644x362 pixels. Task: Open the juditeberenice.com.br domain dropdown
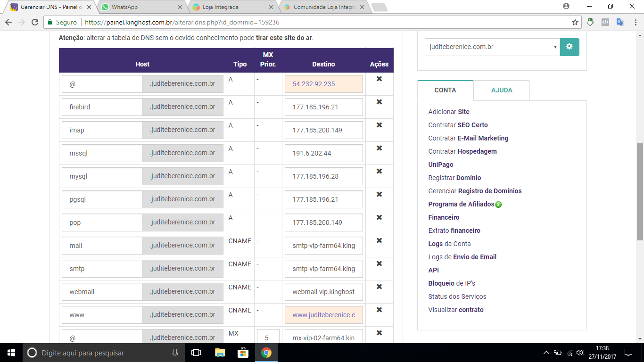pos(492,47)
